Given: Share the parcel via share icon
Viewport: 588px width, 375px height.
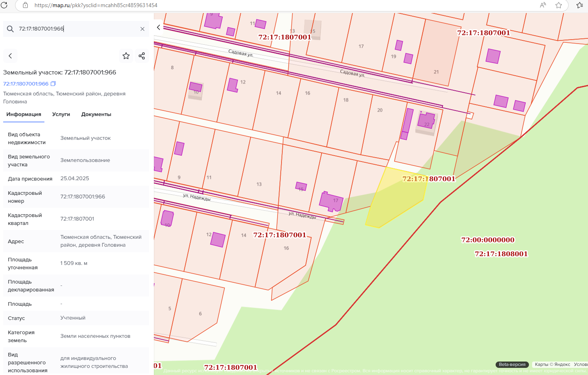Looking at the screenshot, I should click(142, 56).
